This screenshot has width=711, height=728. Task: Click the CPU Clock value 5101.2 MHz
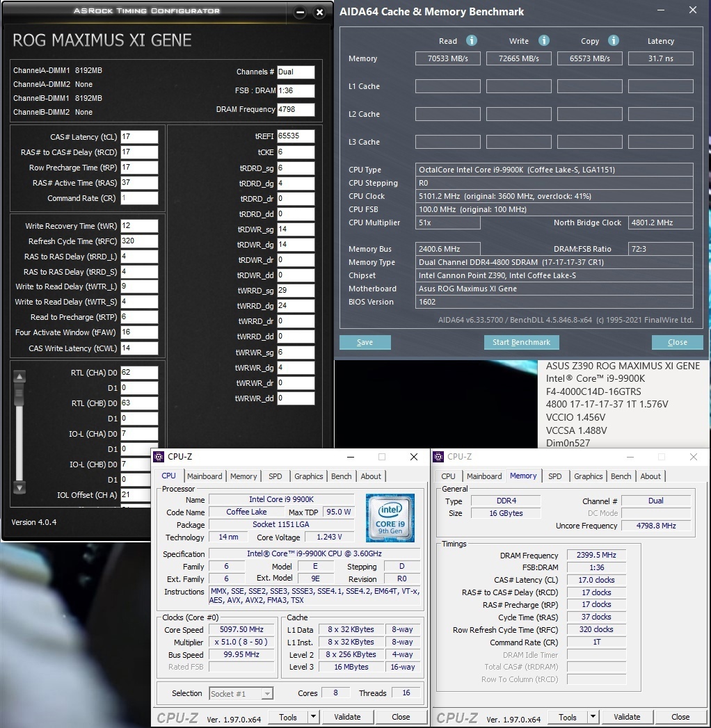[x=554, y=196]
